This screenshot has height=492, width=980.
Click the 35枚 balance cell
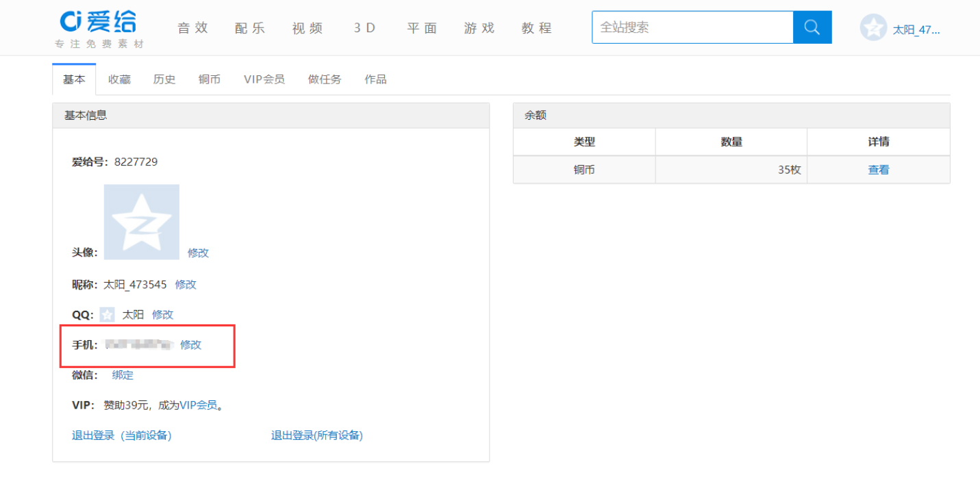(731, 170)
